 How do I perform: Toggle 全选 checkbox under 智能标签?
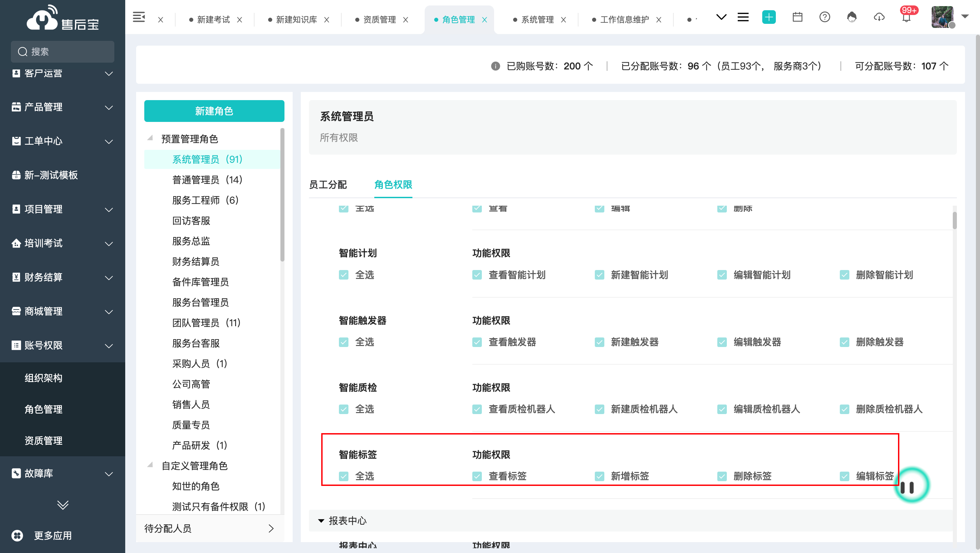(x=344, y=476)
